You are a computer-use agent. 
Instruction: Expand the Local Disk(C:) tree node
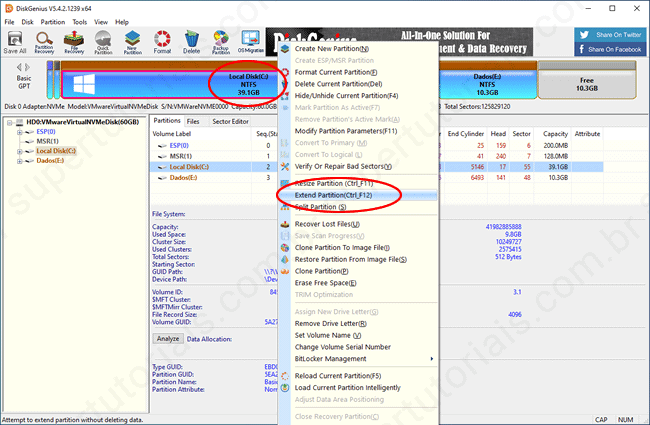pos(19,151)
